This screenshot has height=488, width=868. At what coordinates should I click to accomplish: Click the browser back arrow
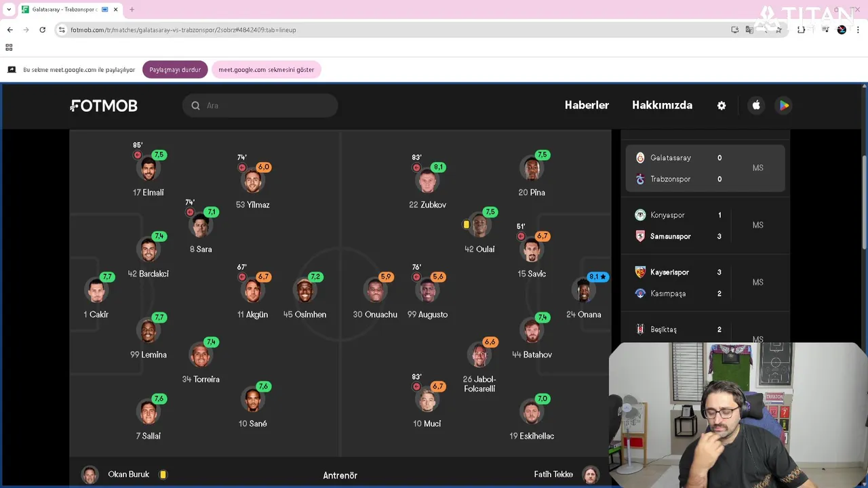click(x=9, y=30)
